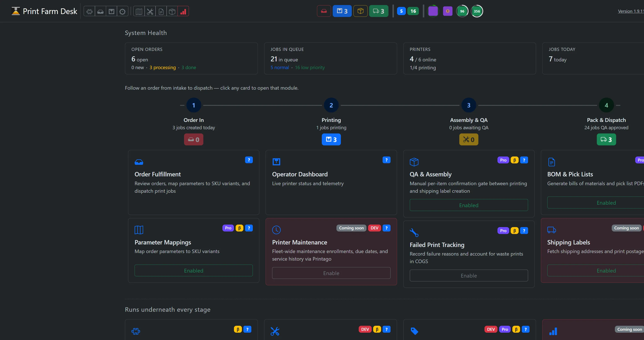Click the beta badge on Failed Print Tracking card
Viewport: 644px width, 340px height.
[514, 231]
